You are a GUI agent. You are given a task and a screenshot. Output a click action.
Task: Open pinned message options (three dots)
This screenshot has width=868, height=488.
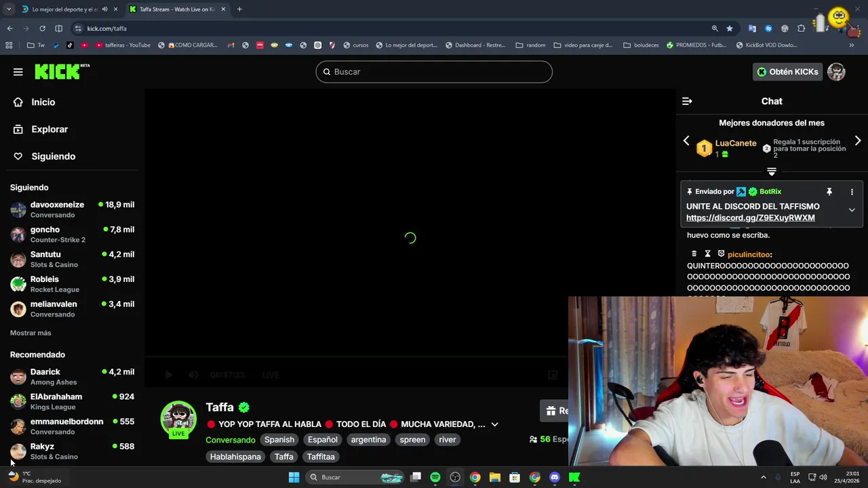(852, 192)
